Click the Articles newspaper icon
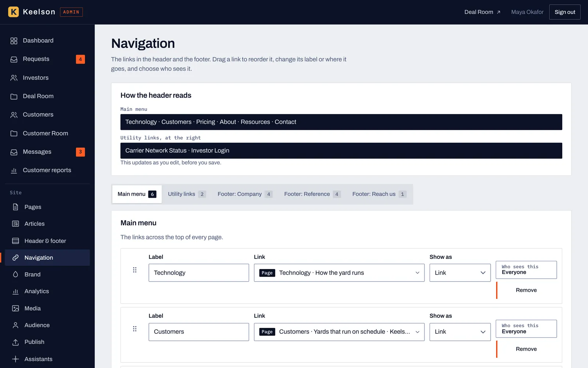 [x=15, y=224]
